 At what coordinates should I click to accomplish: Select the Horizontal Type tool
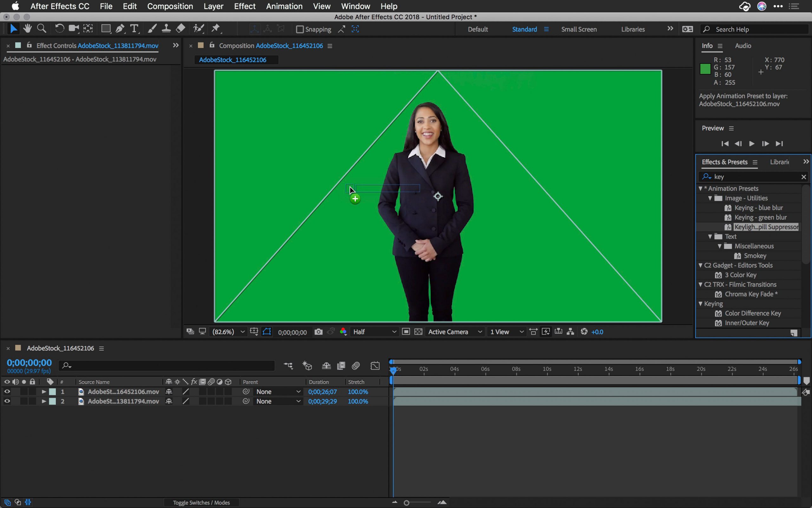coord(134,29)
